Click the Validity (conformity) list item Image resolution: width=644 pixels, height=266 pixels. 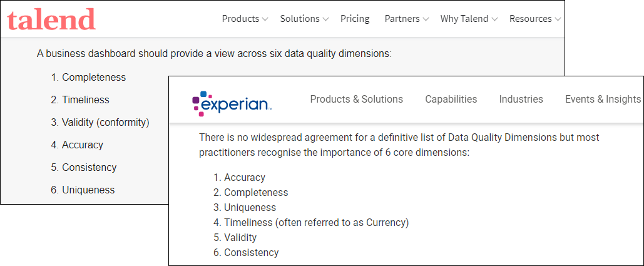click(x=105, y=123)
